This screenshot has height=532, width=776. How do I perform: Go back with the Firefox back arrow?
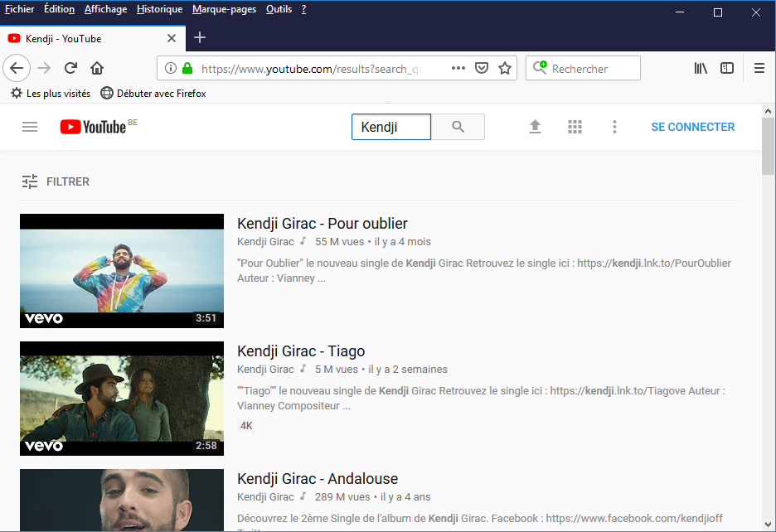point(17,68)
